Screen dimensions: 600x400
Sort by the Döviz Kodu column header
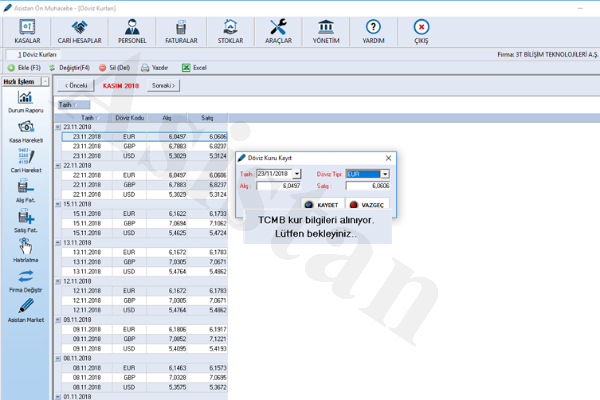129,118
